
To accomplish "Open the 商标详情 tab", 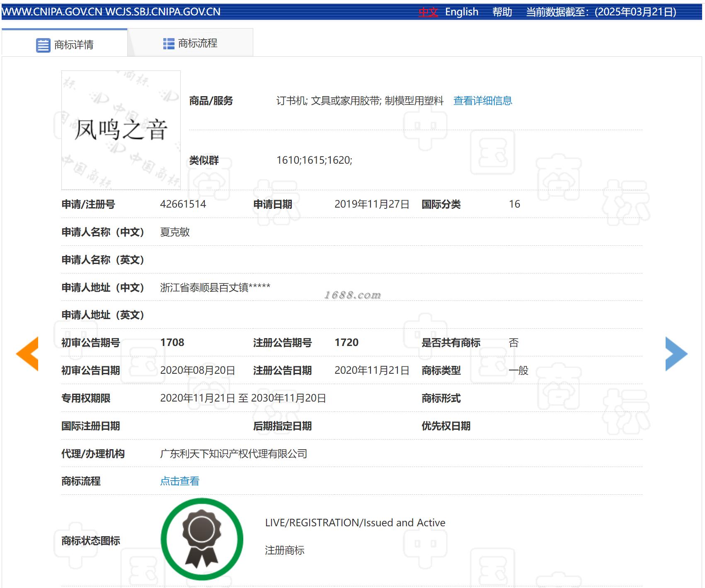I will (65, 43).
